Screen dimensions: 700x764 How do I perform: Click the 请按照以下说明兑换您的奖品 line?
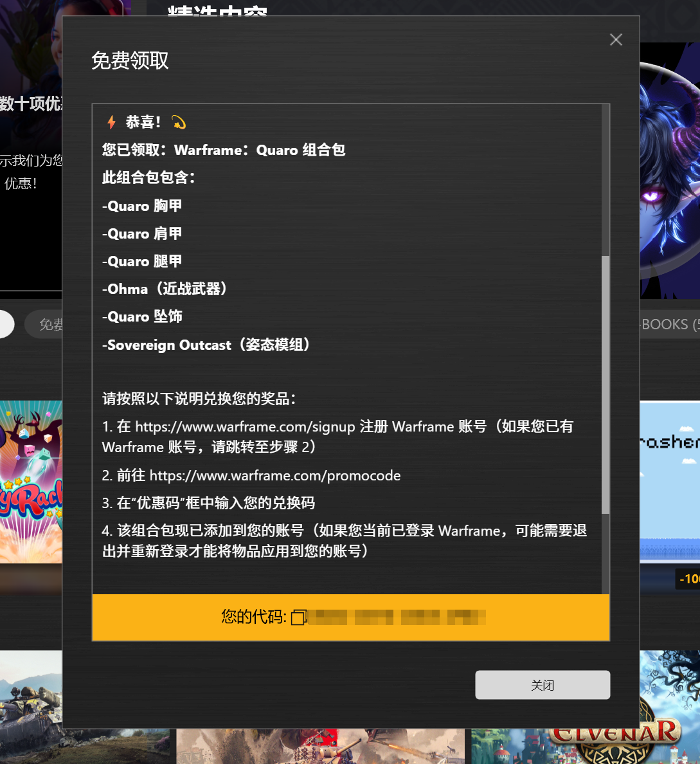click(x=199, y=399)
